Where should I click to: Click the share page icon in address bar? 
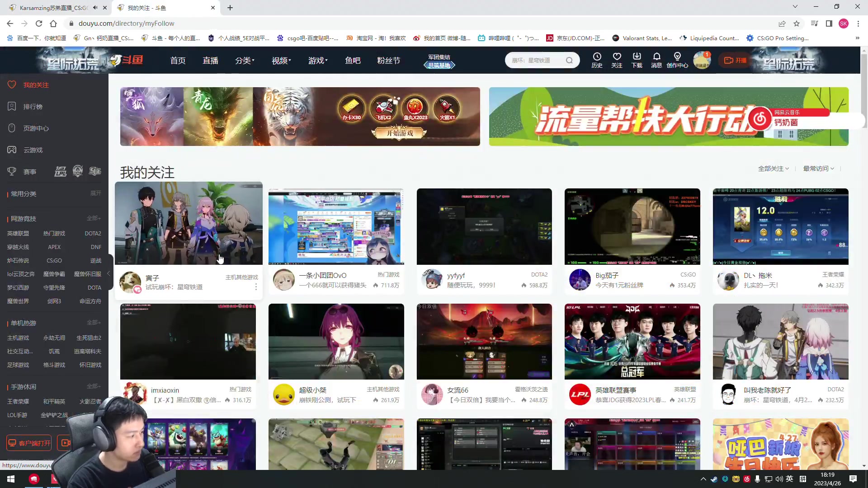[x=782, y=23]
